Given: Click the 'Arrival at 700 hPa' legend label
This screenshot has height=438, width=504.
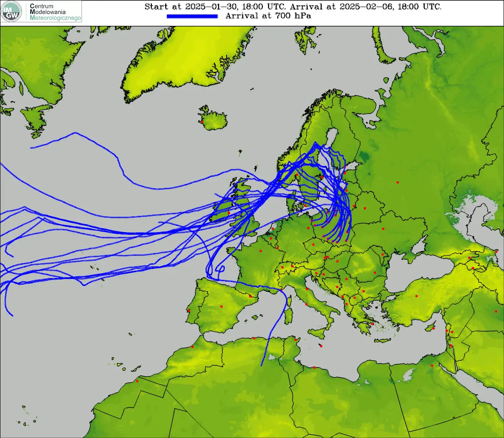Looking at the screenshot, I should (268, 16).
